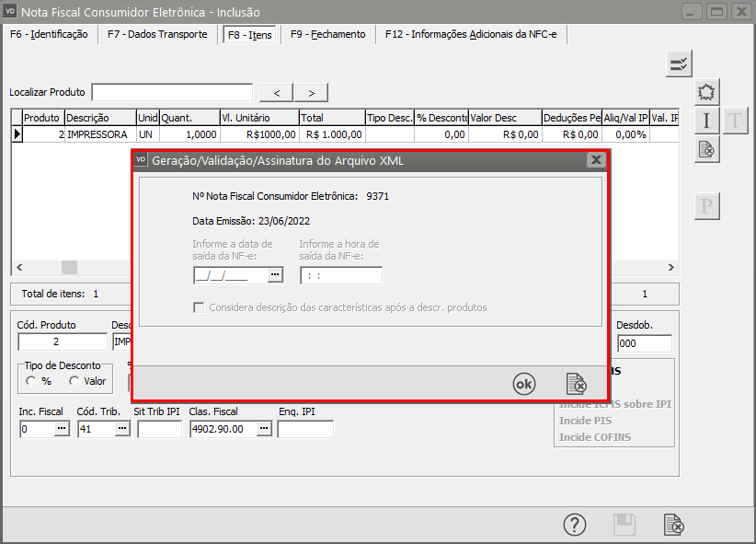
Task: Click the 'Produto' column header
Action: coord(41,118)
